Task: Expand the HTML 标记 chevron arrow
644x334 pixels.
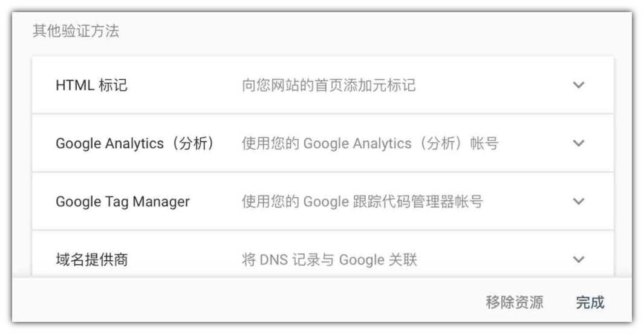Action: tap(578, 85)
